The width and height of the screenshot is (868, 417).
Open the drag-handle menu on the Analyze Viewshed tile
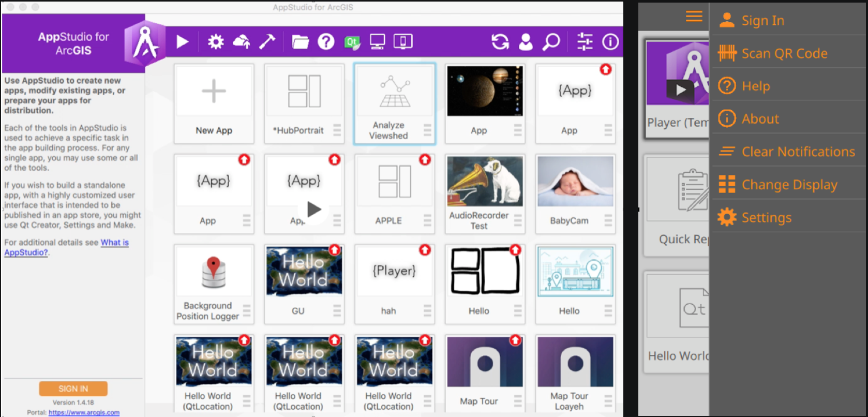pos(427,130)
